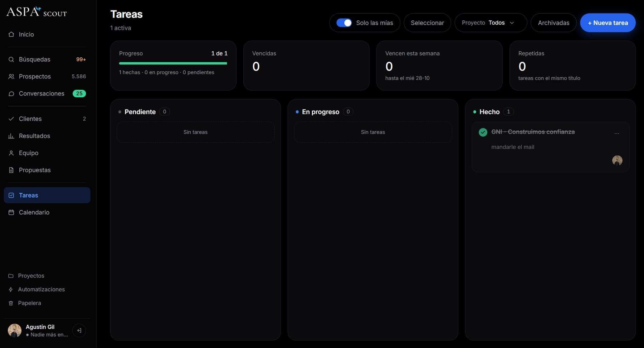This screenshot has height=348, width=644.
Task: Click the Automatizaciones link
Action: coord(42,290)
